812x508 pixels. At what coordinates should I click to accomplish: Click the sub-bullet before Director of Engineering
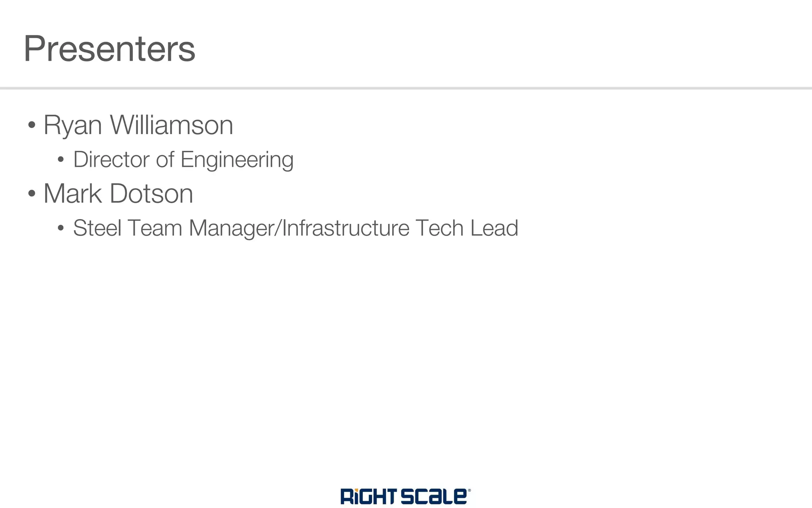tap(61, 160)
